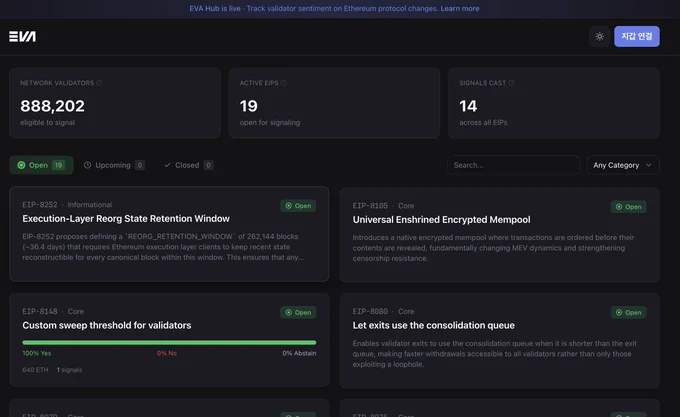This screenshot has height=417, width=680.
Task: Click the checkmark icon on Closed tab
Action: click(x=167, y=165)
